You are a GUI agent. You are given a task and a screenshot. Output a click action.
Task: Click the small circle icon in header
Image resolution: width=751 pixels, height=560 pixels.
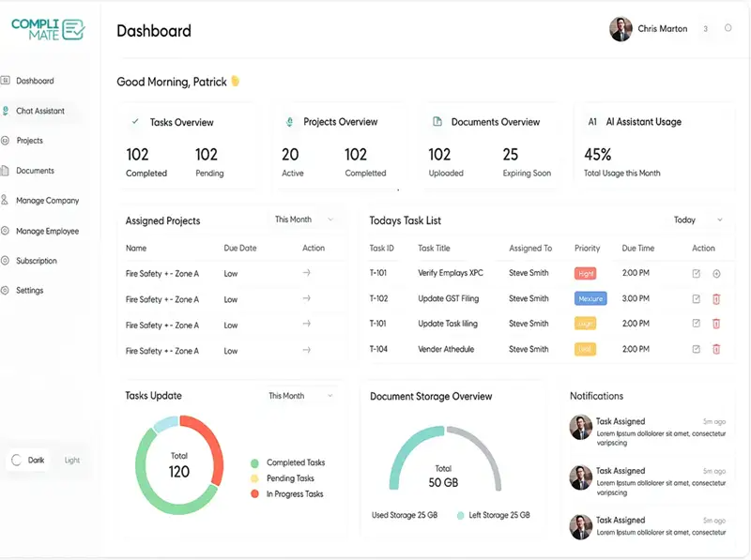click(728, 28)
